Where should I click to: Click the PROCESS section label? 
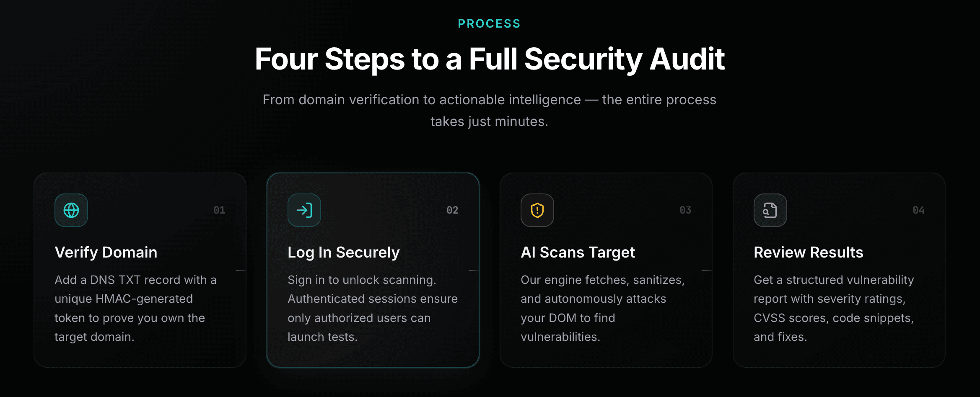click(489, 23)
